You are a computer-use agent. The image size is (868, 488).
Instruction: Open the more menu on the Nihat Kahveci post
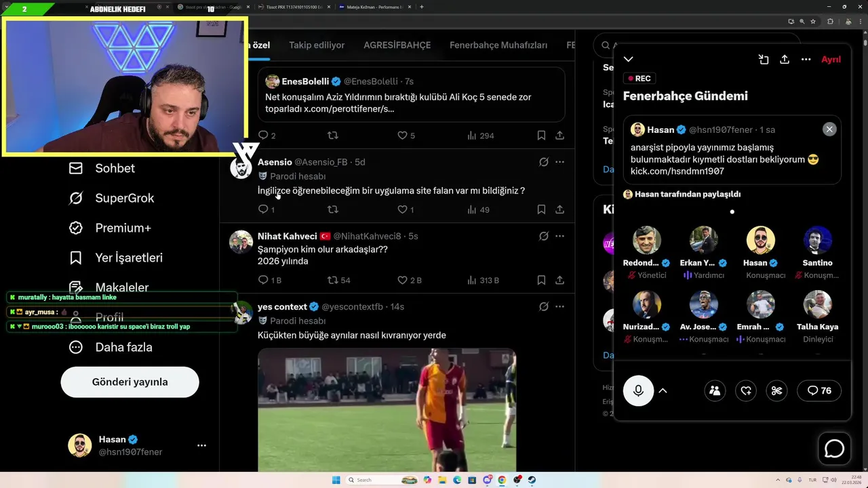coord(559,237)
